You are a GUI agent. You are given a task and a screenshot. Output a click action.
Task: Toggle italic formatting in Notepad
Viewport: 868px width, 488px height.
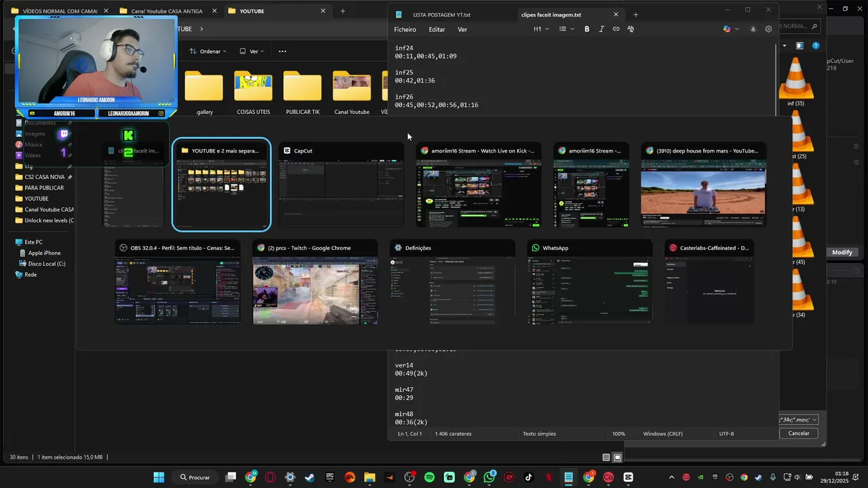click(601, 29)
